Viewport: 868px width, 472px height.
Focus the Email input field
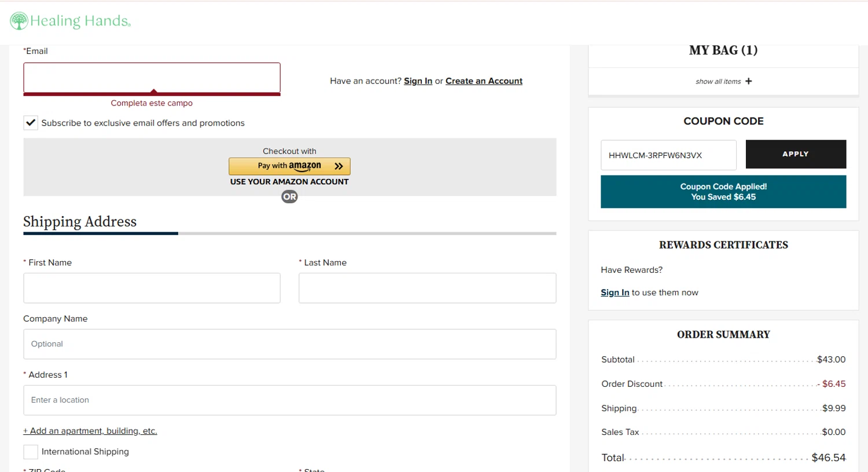152,79
